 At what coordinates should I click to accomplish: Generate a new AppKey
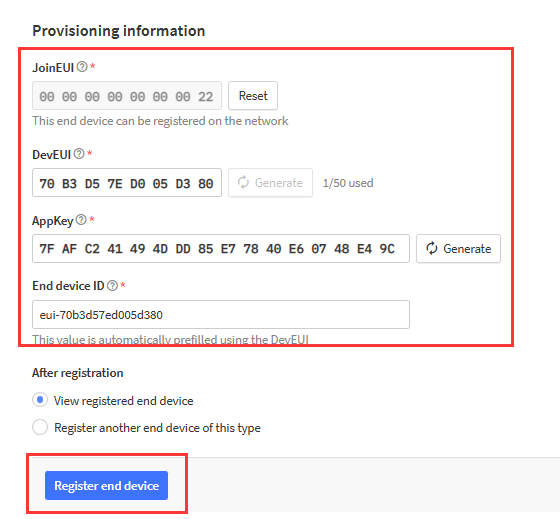pos(458,249)
